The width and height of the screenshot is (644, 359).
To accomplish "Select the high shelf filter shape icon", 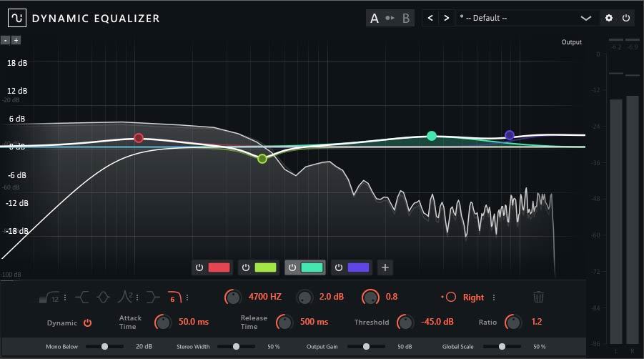I will 152,297.
